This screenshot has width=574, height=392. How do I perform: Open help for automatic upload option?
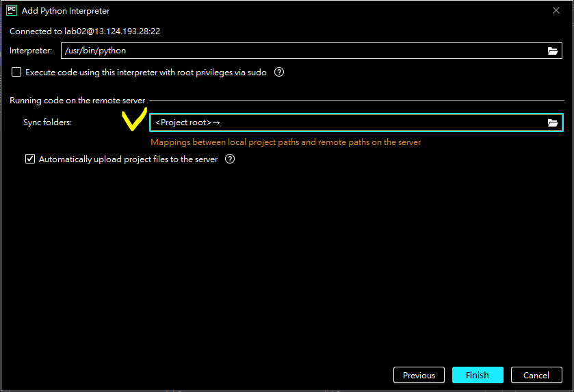(x=229, y=159)
